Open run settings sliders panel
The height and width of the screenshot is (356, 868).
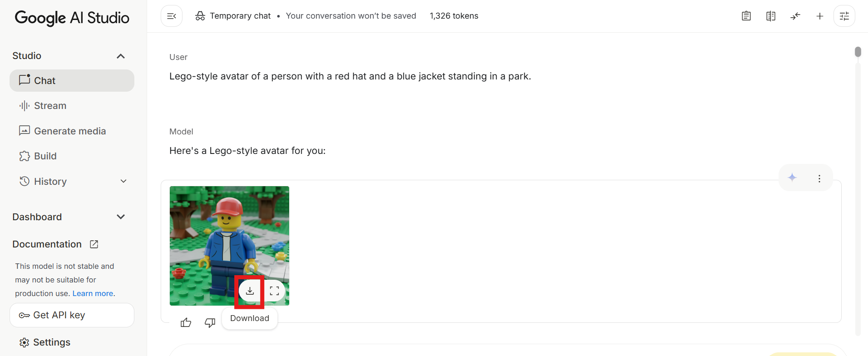click(844, 16)
